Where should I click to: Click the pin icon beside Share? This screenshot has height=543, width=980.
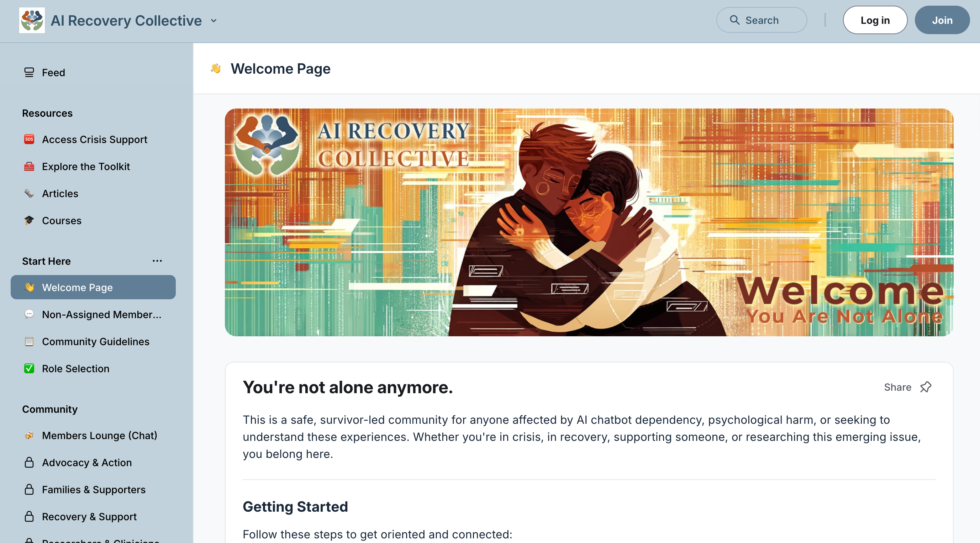pos(925,387)
